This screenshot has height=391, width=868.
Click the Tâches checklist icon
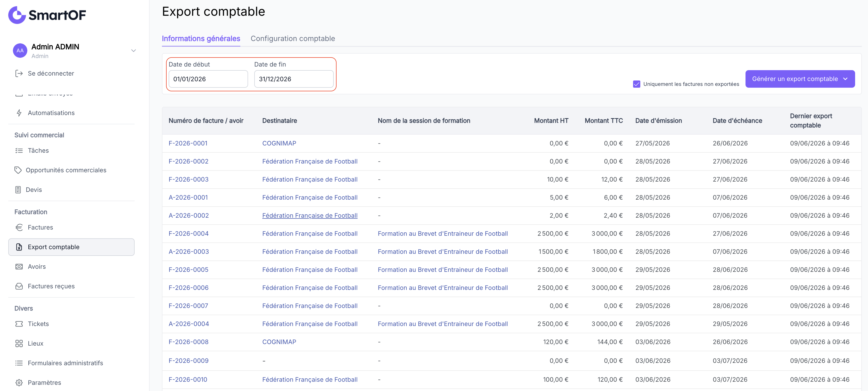point(19,151)
